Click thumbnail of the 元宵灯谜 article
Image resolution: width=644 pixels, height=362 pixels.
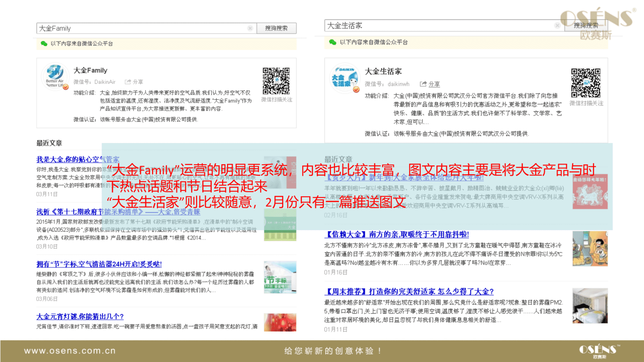point(280,322)
